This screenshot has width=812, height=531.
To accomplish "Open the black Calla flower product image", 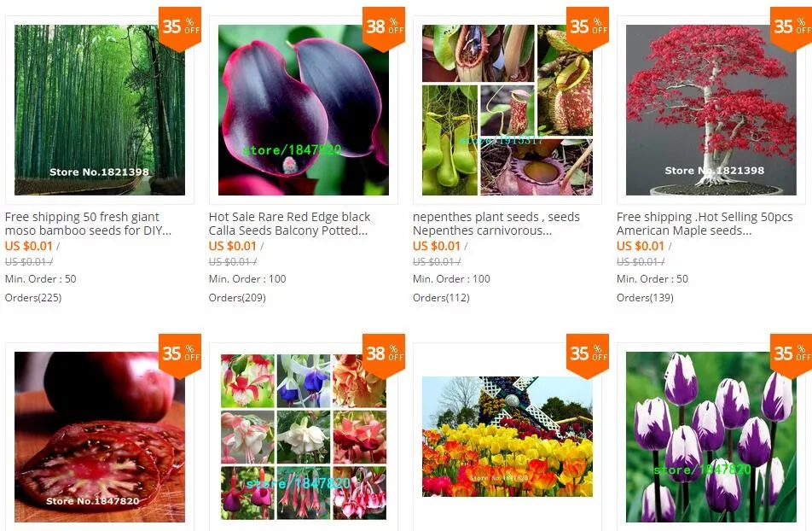I will click(x=304, y=110).
